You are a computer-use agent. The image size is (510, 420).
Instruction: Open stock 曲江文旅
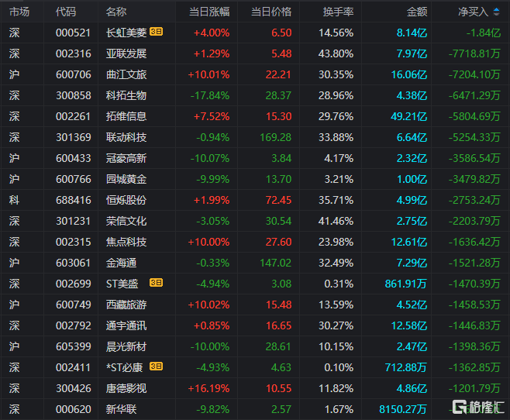point(126,74)
